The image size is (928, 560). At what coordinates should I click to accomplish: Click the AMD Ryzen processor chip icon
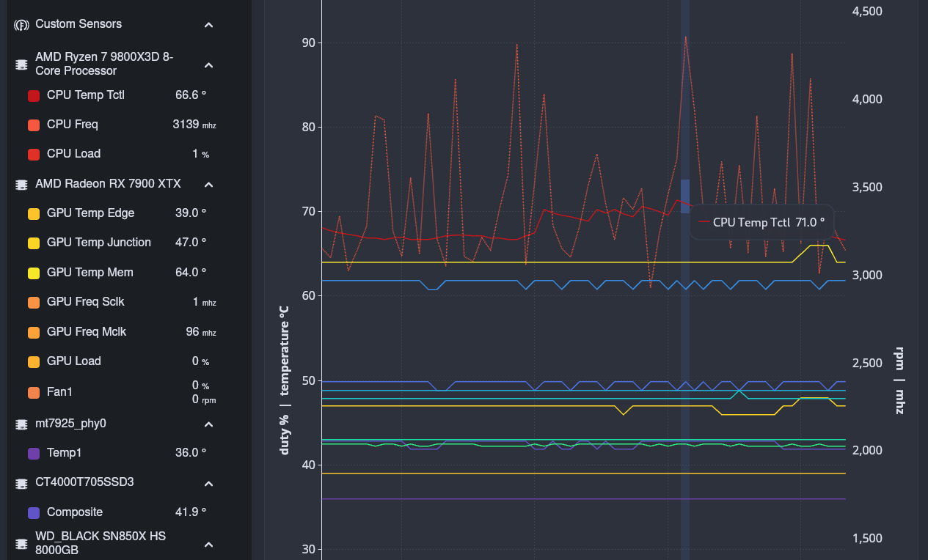click(x=22, y=65)
